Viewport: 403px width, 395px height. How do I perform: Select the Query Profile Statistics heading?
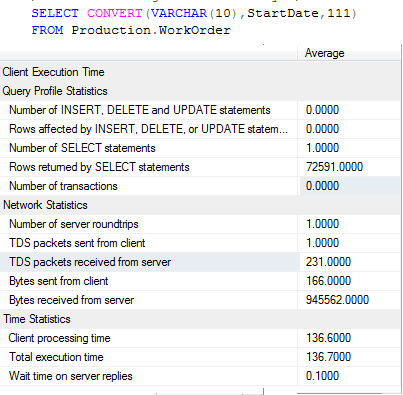point(55,91)
